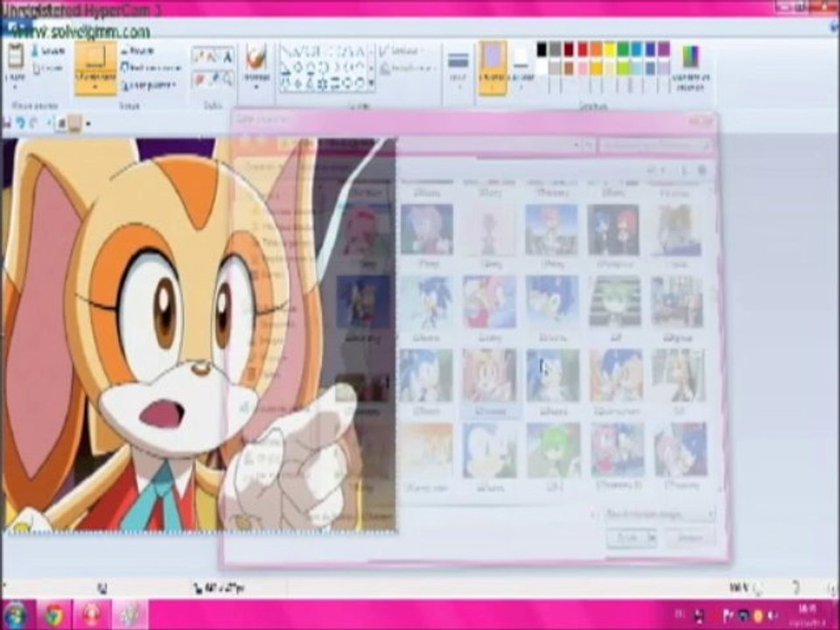Viewport: 840px width, 630px height.
Task: Select the Magnifier tool
Action: coord(227,80)
